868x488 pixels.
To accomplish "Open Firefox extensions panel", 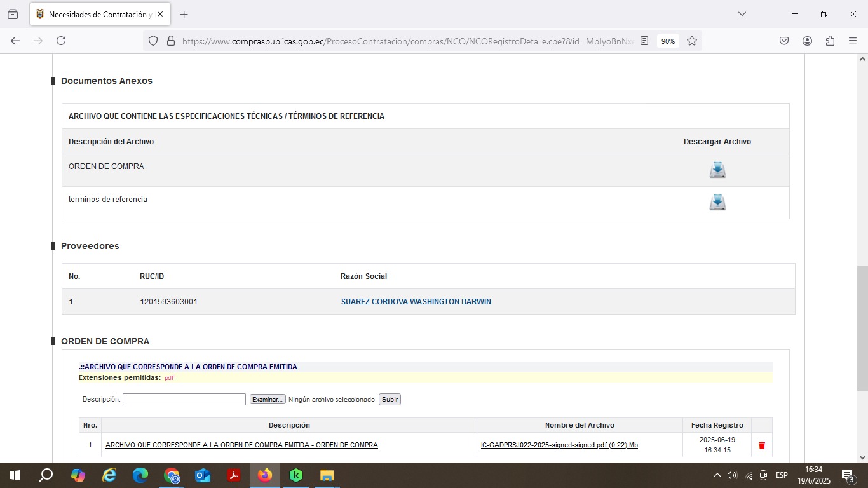I will pyautogui.click(x=830, y=41).
